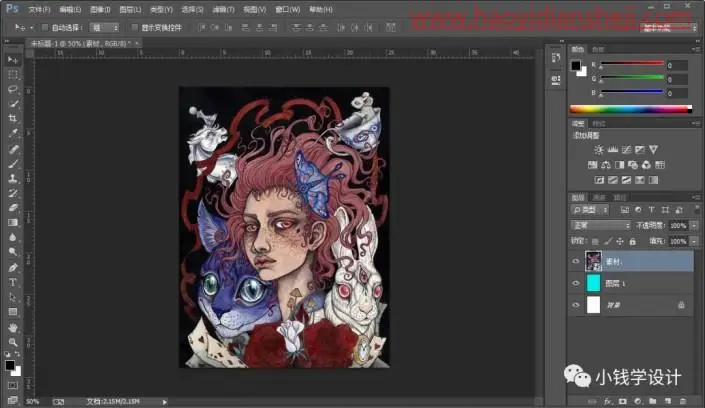The width and height of the screenshot is (705, 408).
Task: Select the Quick Selection tool
Action: click(13, 104)
